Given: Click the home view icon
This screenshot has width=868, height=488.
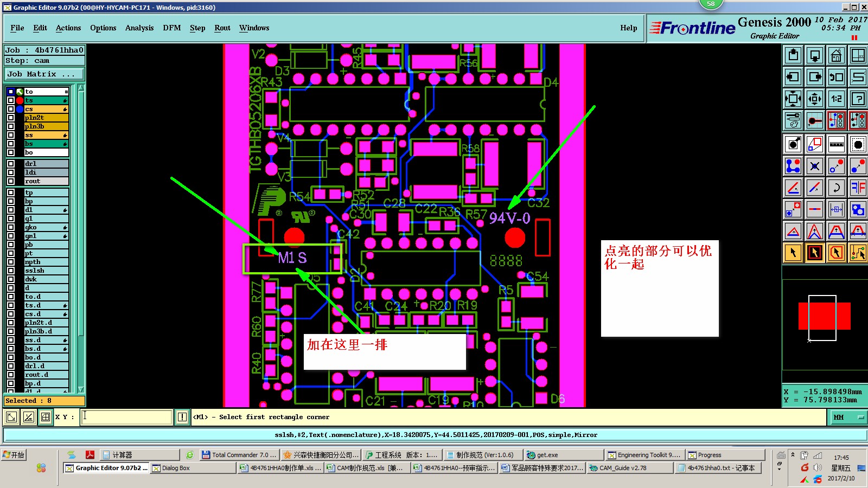Looking at the screenshot, I should [x=836, y=55].
